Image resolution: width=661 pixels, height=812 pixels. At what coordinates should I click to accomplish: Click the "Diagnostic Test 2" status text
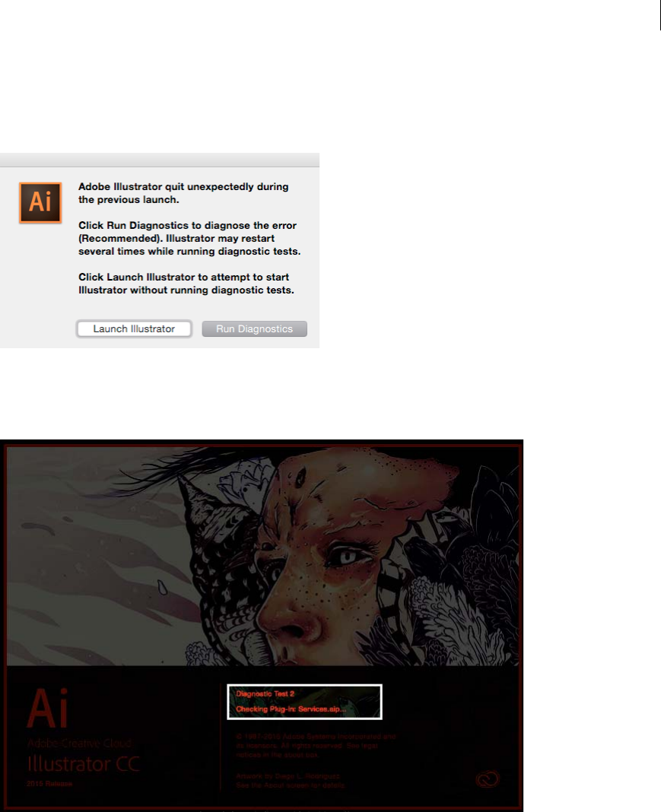pos(265,694)
